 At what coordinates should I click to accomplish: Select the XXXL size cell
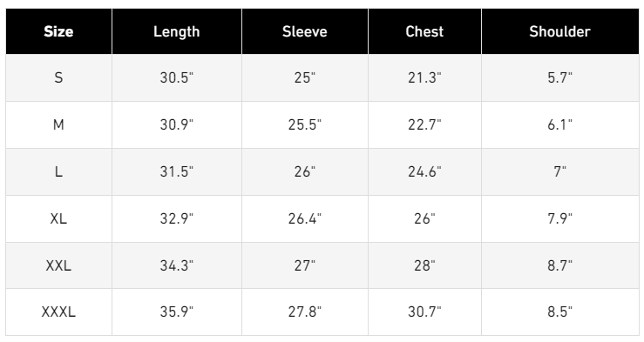(x=58, y=312)
